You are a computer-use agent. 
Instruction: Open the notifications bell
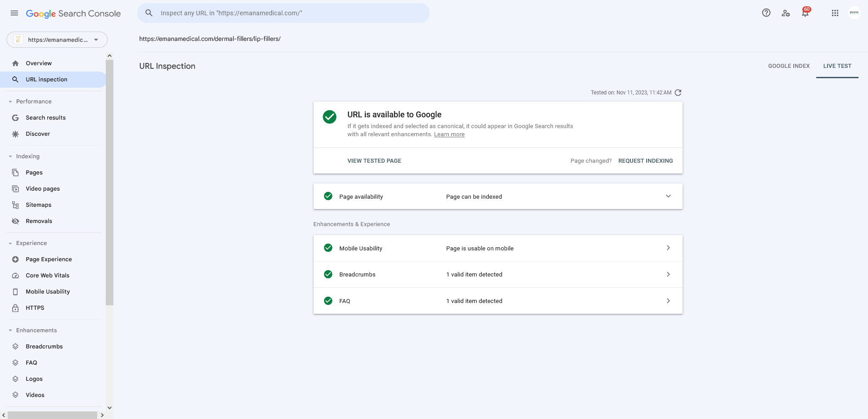[x=805, y=13]
